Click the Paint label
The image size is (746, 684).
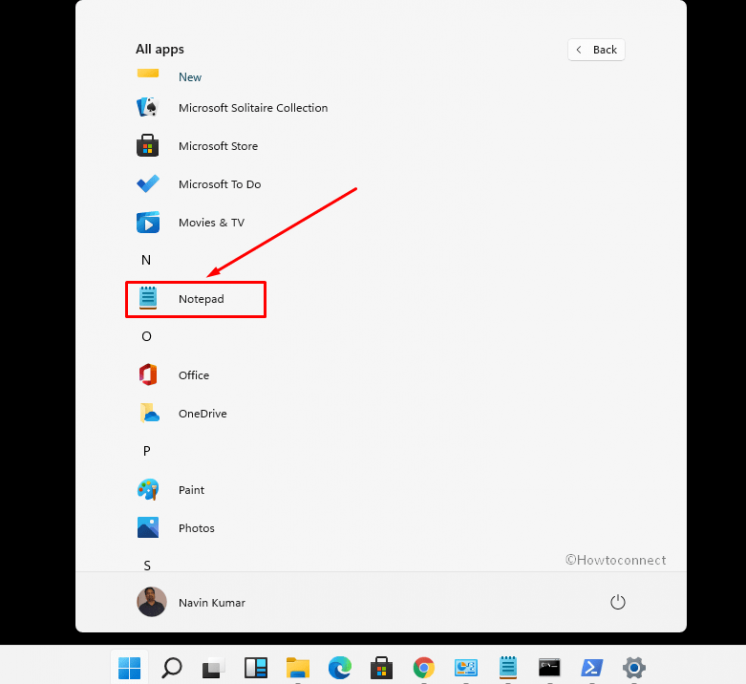(191, 490)
